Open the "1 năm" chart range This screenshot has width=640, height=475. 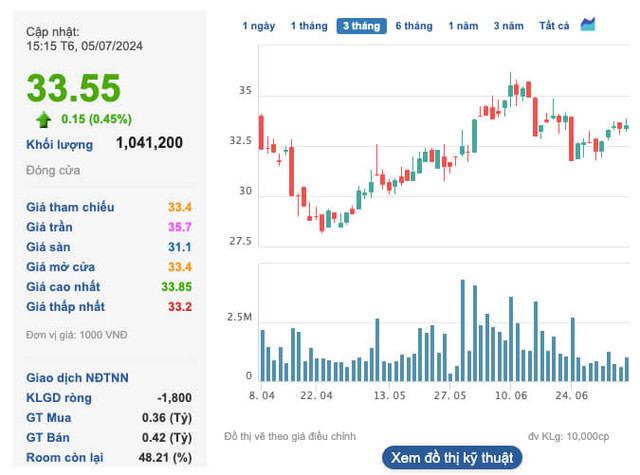463,26
